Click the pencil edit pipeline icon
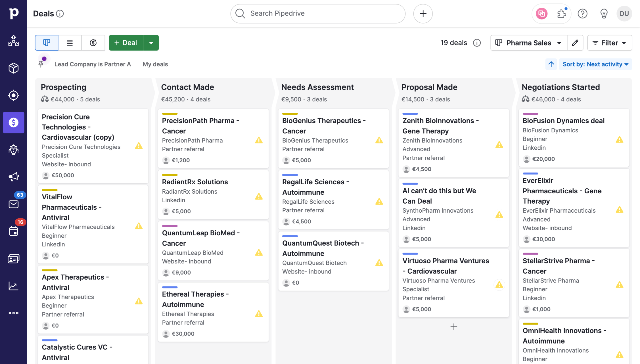The height and width of the screenshot is (364, 640). (575, 43)
